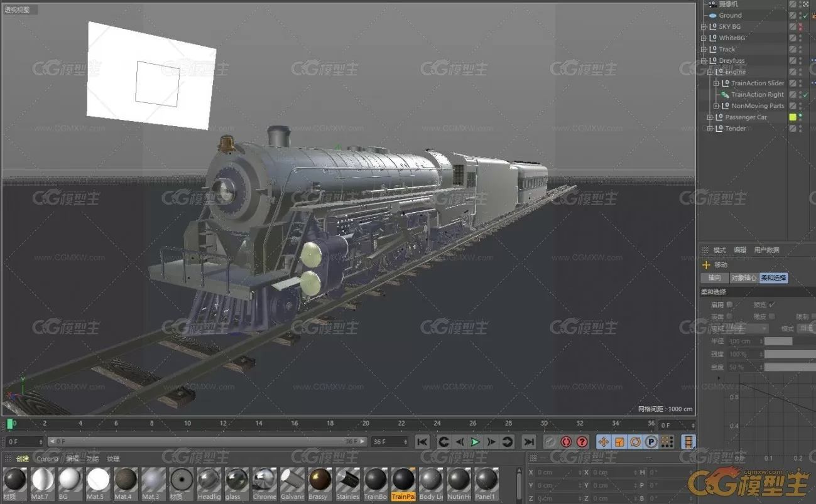Toggle TrainAction Right enable checkmark
This screenshot has height=504, width=816.
point(806,94)
